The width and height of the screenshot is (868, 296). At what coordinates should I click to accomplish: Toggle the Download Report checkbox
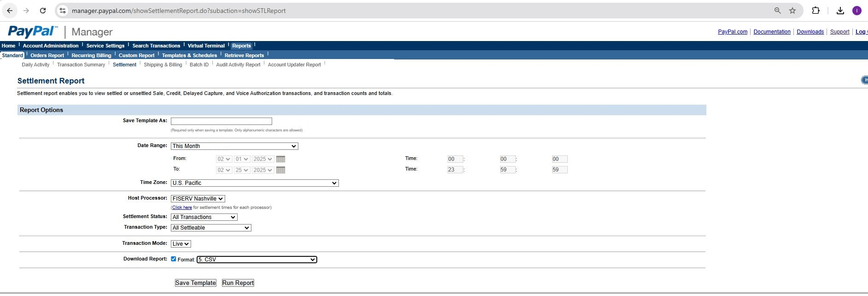point(174,259)
